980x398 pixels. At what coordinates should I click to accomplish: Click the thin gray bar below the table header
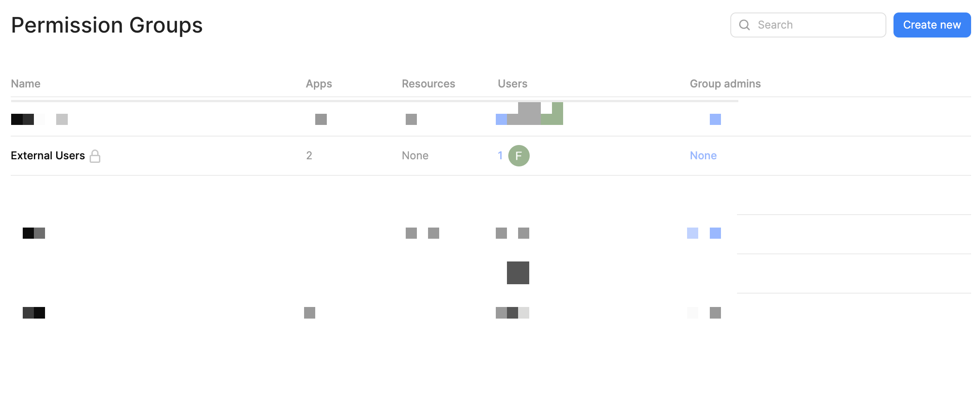[x=375, y=101]
